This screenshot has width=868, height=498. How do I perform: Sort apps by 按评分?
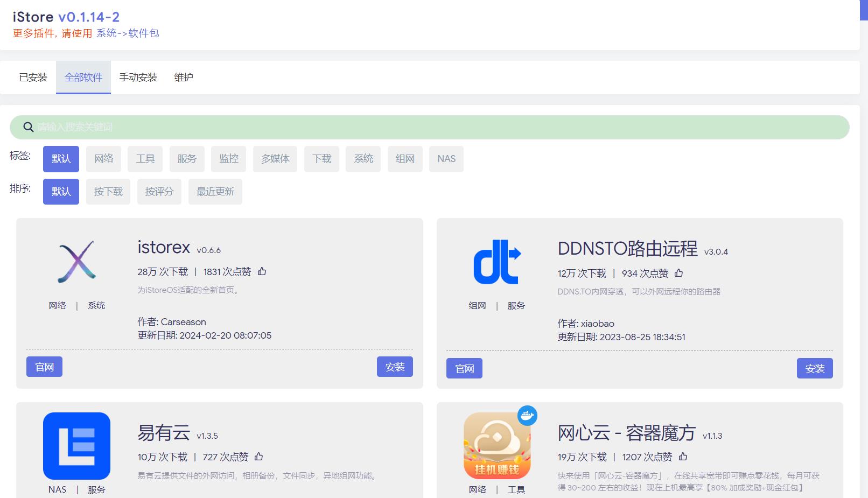[x=159, y=192]
